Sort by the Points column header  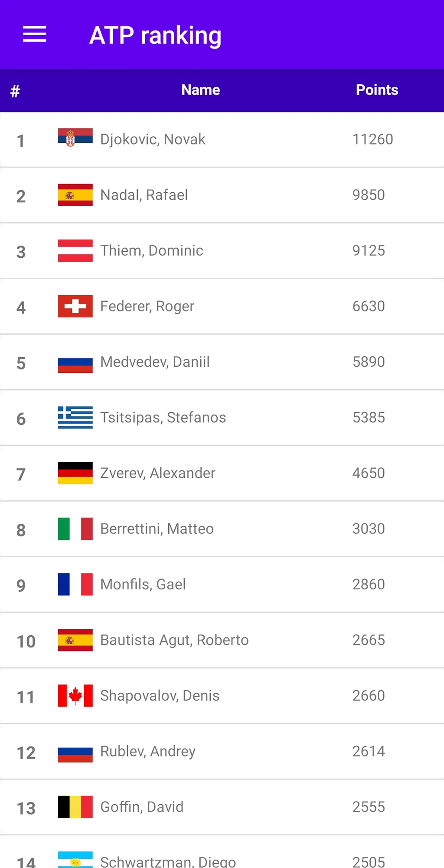pyautogui.click(x=377, y=90)
